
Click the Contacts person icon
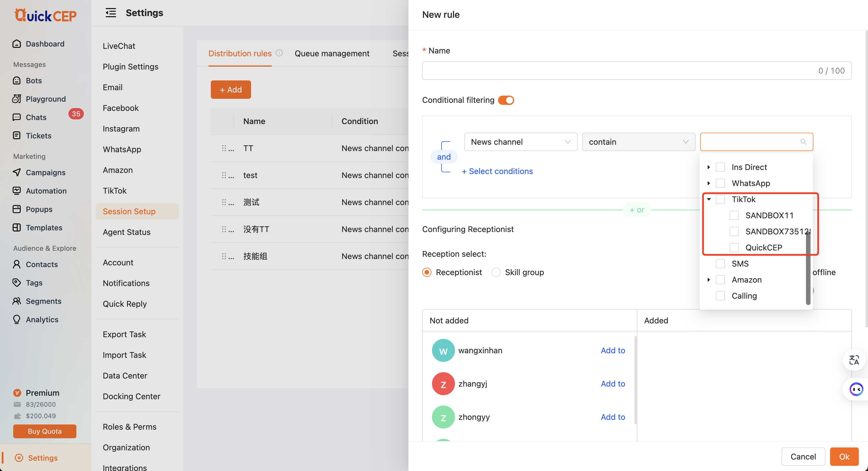click(x=16, y=264)
